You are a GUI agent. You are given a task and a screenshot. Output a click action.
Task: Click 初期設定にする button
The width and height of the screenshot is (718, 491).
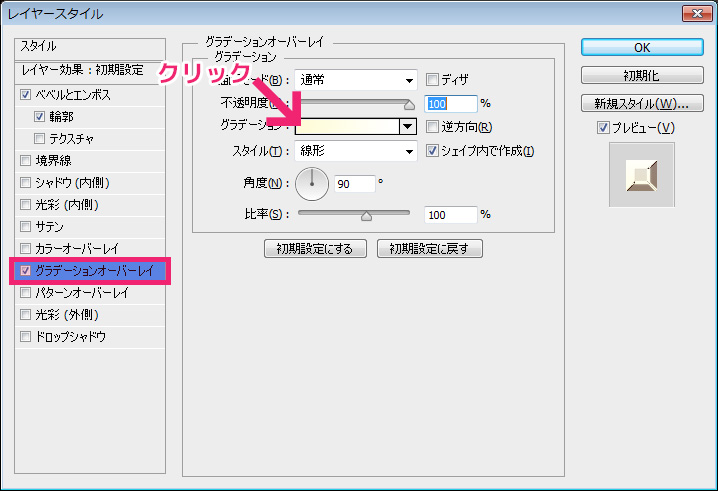[x=315, y=248]
